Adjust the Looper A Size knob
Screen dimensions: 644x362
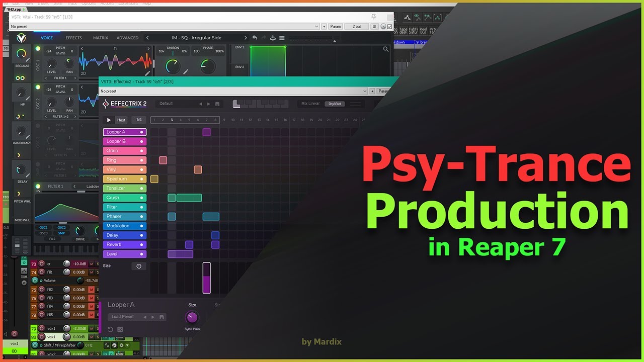[192, 317]
